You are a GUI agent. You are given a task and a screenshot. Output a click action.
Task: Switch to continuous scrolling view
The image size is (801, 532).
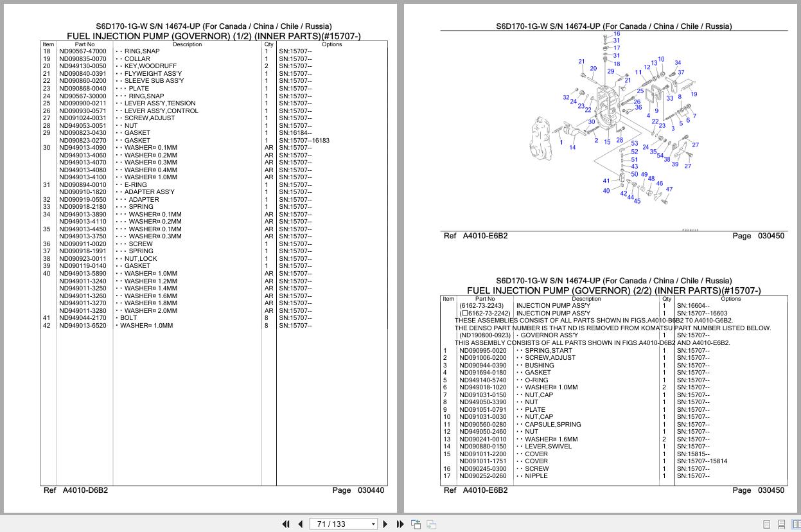[x=782, y=524]
